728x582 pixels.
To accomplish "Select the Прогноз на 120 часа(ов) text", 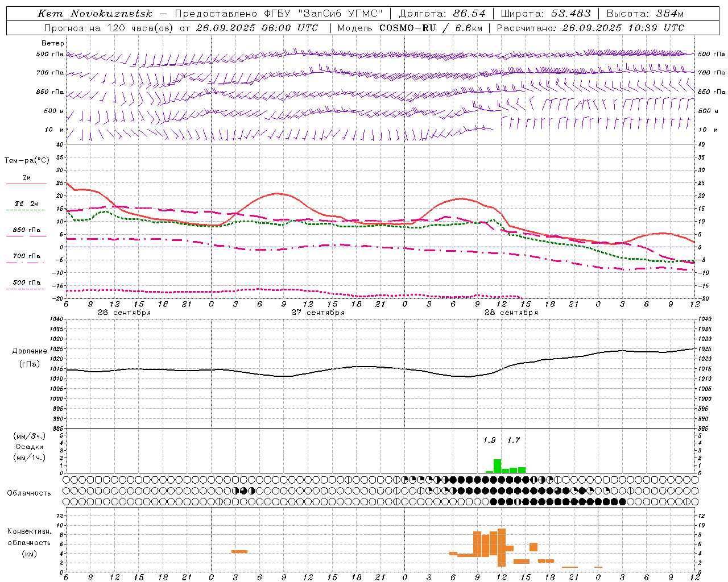I will (109, 28).
